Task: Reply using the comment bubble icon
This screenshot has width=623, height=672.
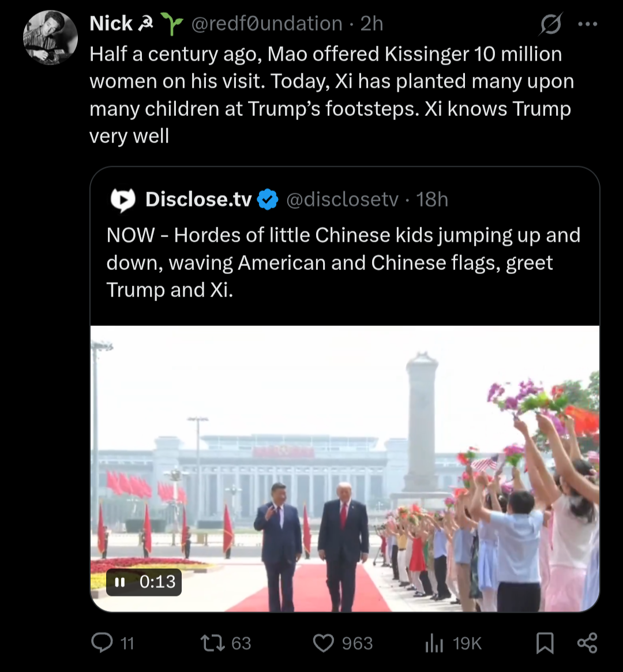Action: (102, 643)
